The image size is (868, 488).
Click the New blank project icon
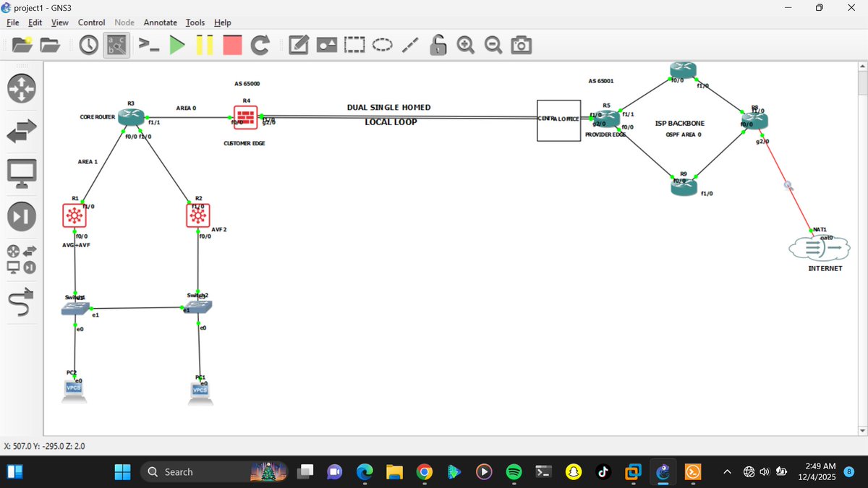22,46
